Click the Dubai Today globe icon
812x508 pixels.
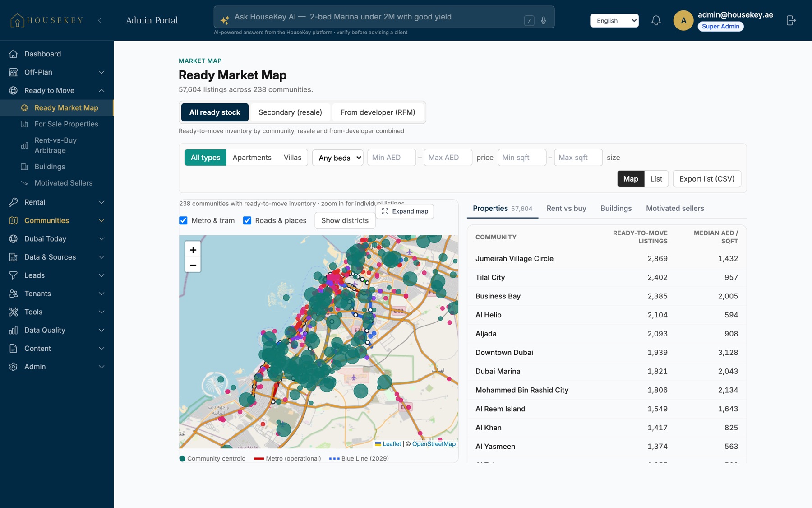14,238
